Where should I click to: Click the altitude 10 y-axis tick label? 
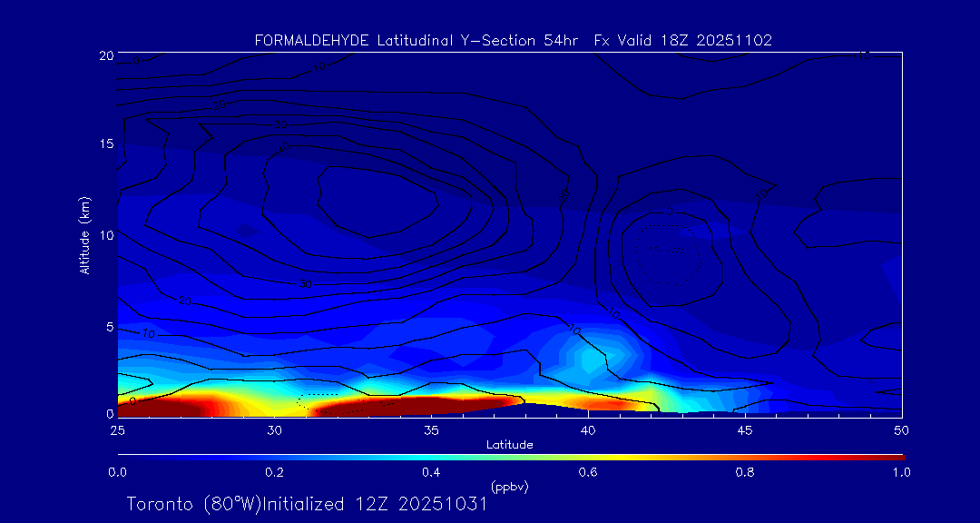click(x=104, y=235)
